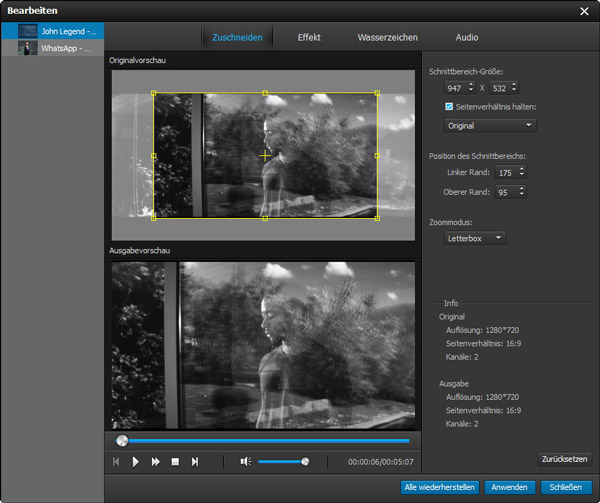
Task: Click the Schnittbereich-Größe label
Action: coord(466,72)
